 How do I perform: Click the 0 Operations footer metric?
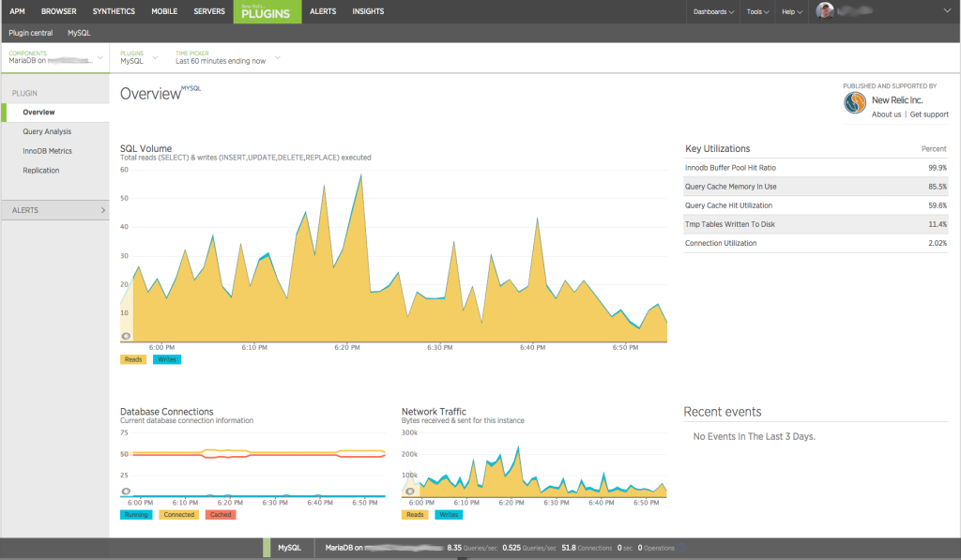[656, 548]
